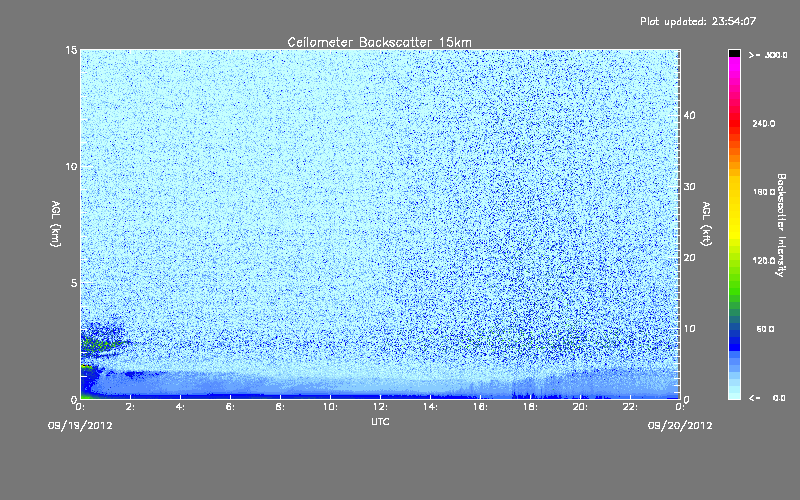Viewport: 800px width, 500px height.
Task: Click the 10: hour tick label
Action: click(x=330, y=407)
